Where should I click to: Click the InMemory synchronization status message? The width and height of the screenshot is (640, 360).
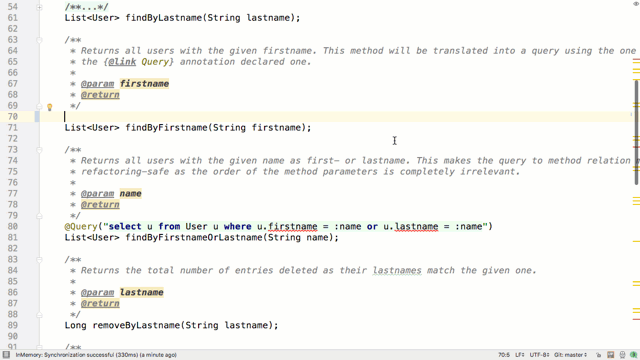pyautogui.click(x=96, y=355)
